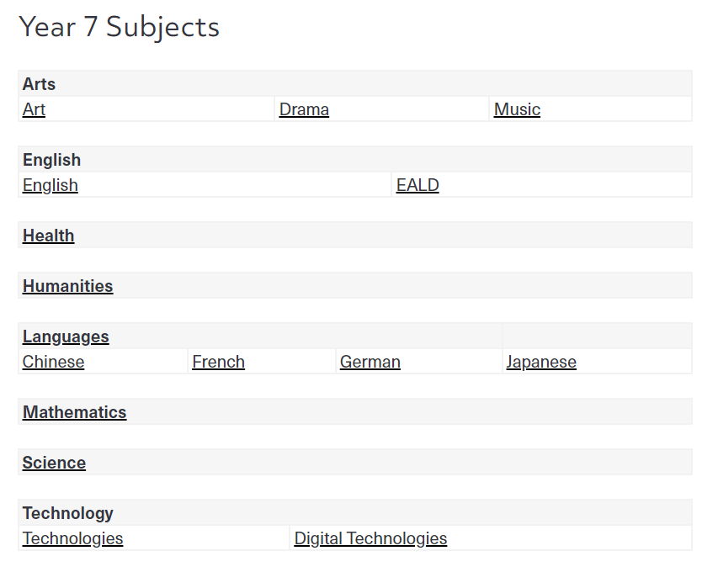Open the Drama subject link
702x588 pixels.
pos(304,109)
